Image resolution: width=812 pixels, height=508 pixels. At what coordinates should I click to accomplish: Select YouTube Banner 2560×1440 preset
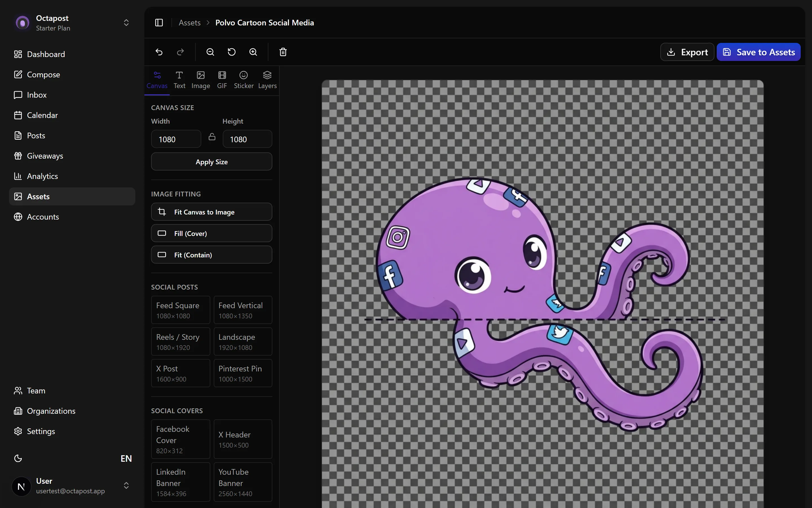pyautogui.click(x=243, y=482)
